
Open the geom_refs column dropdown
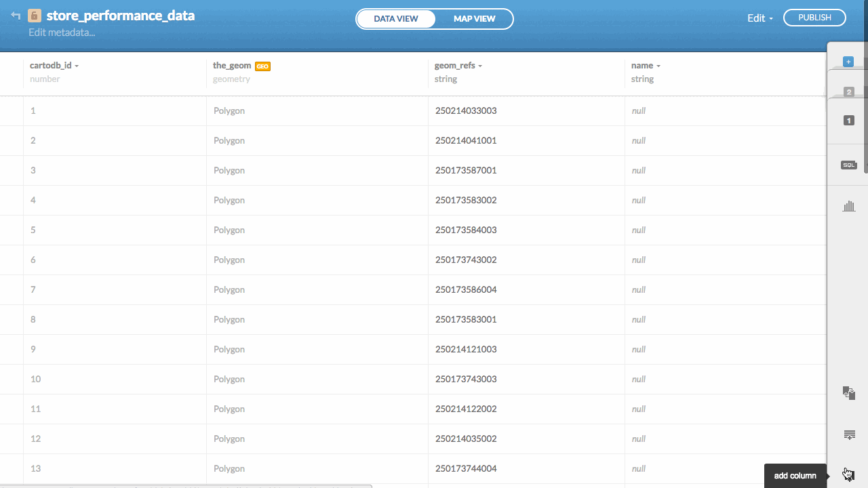point(480,66)
